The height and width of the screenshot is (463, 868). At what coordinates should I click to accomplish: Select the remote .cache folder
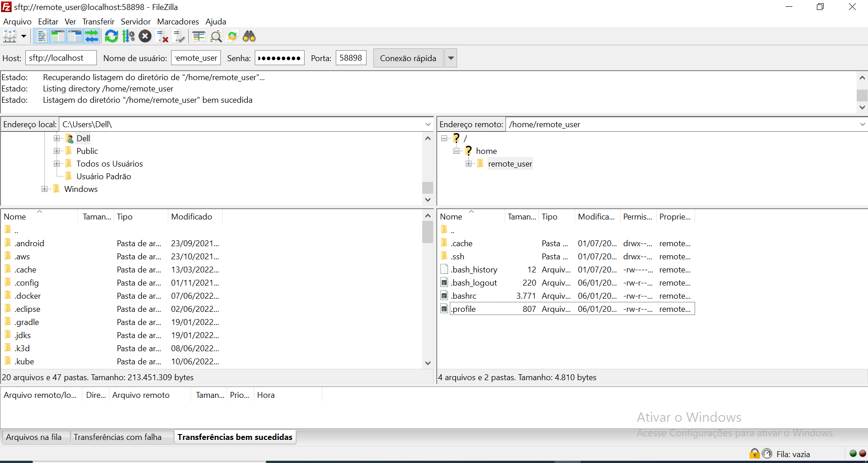462,243
